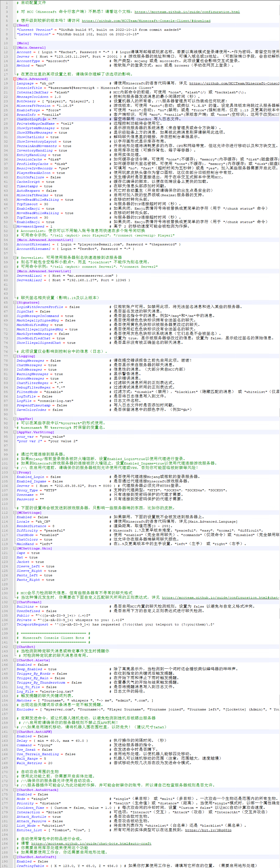Click the Method key in Main.General

click(x=23, y=65)
